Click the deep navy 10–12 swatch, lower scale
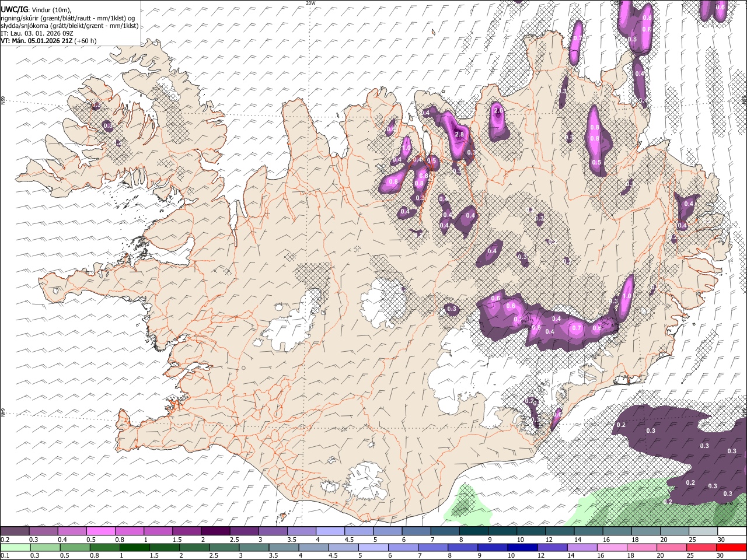The image size is (747, 560). 522,547
